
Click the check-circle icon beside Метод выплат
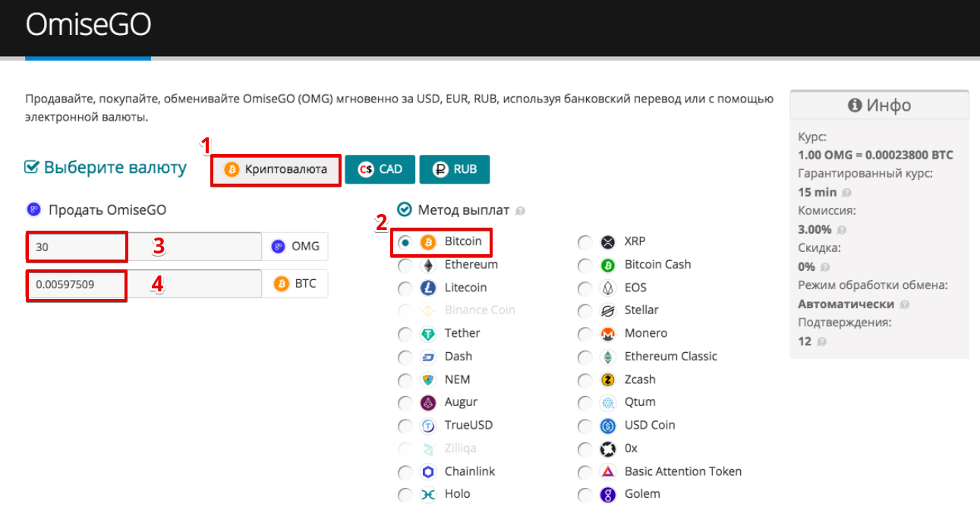click(405, 209)
